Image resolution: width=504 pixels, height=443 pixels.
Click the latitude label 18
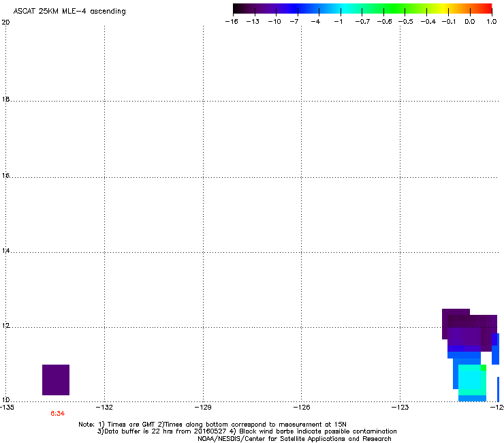(5, 100)
